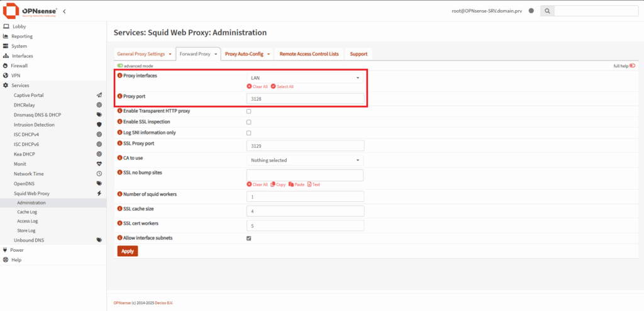Click the Squid Web Proxy bolt icon
644x311 pixels.
pos(99,193)
